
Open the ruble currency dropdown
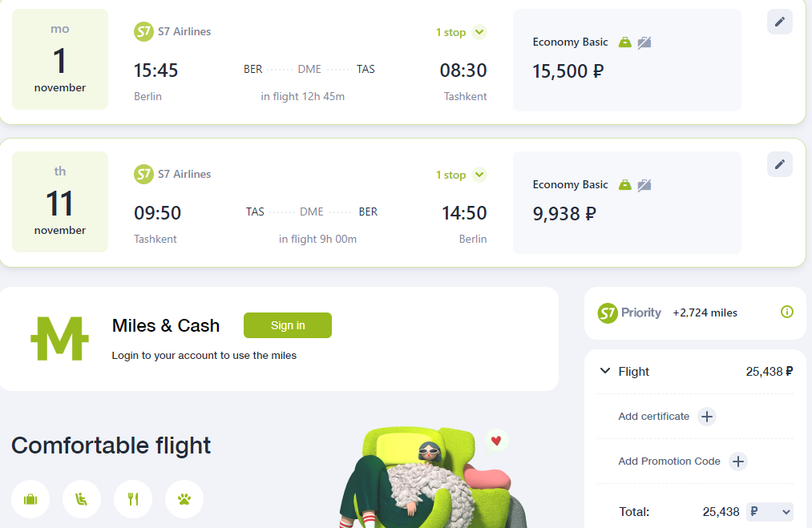click(x=770, y=511)
